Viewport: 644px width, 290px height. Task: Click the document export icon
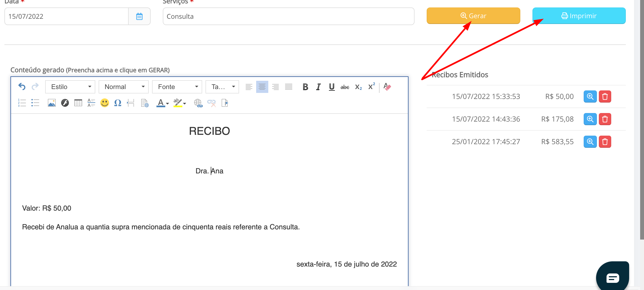pos(225,103)
